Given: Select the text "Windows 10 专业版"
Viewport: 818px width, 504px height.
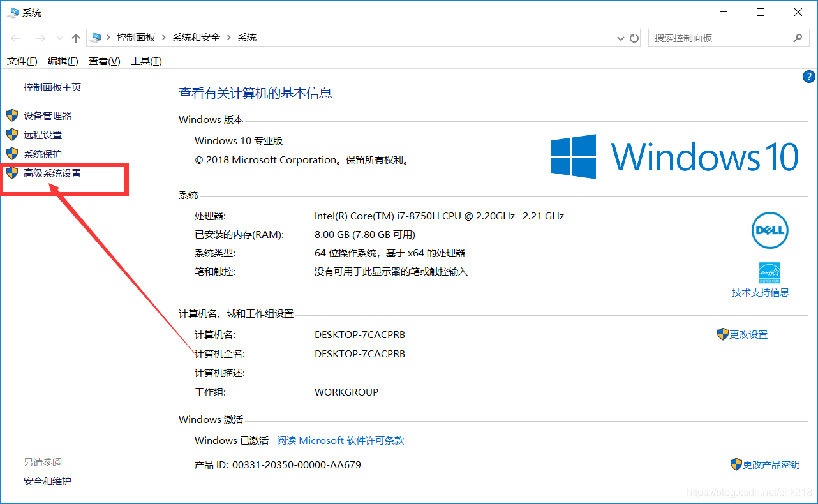Looking at the screenshot, I should (239, 140).
